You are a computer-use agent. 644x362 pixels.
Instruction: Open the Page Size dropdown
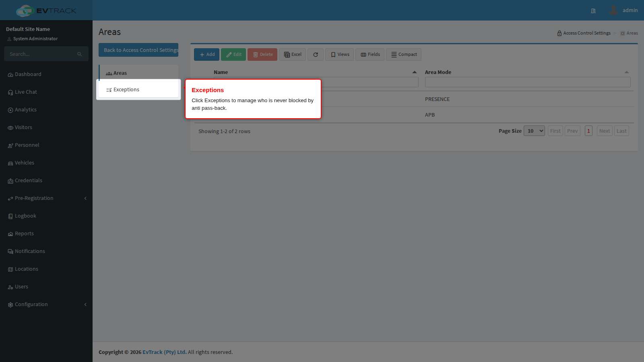click(534, 131)
